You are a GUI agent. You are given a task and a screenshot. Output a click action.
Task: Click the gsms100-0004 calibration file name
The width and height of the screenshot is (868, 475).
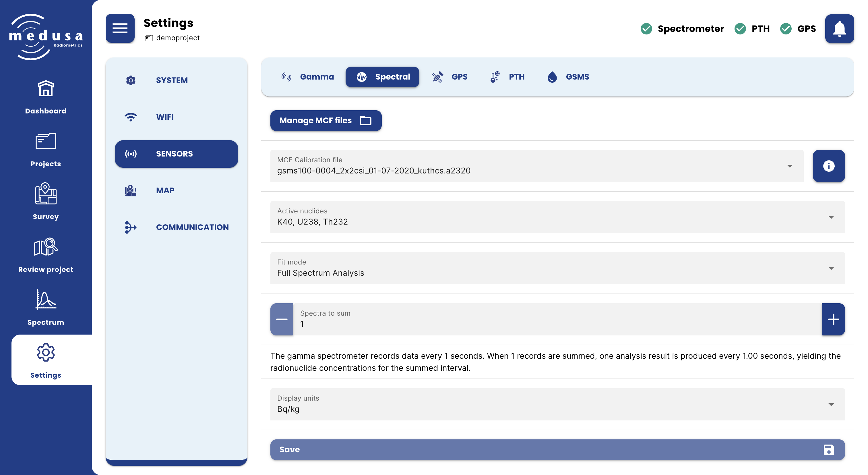click(374, 171)
